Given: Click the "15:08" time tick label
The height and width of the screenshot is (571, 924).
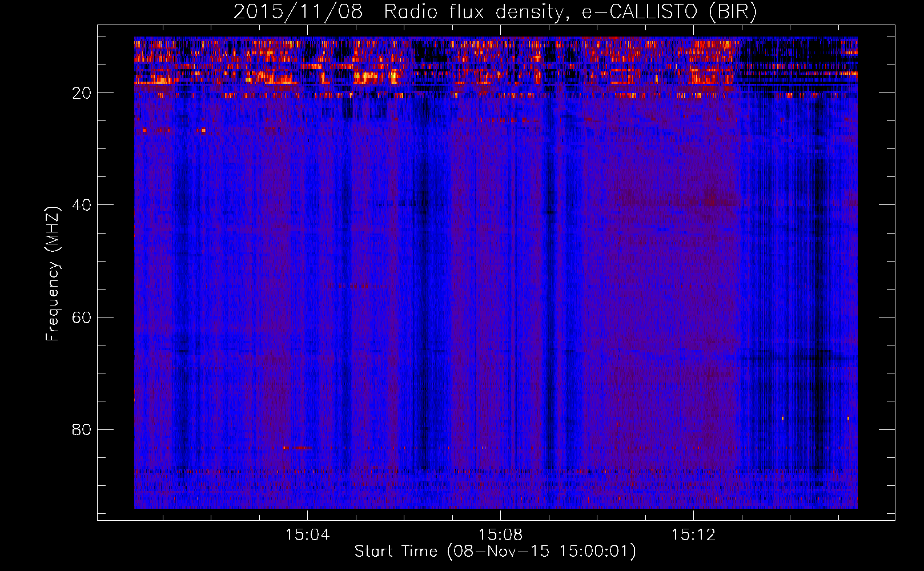Looking at the screenshot, I should [501, 535].
